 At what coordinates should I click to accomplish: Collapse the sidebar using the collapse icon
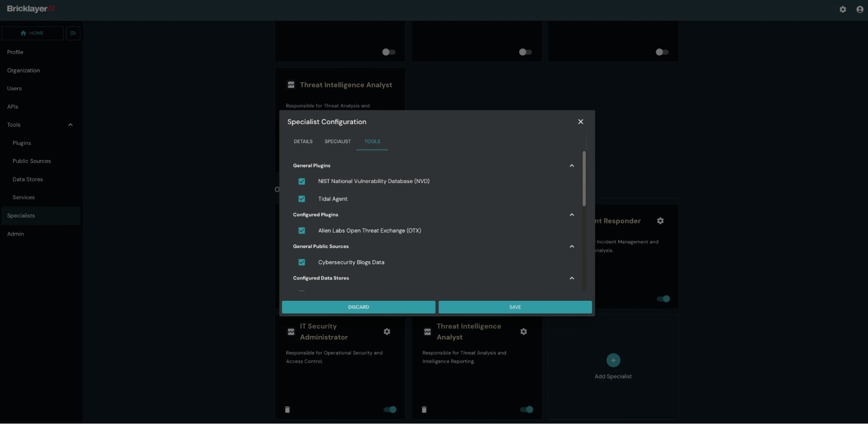(73, 33)
